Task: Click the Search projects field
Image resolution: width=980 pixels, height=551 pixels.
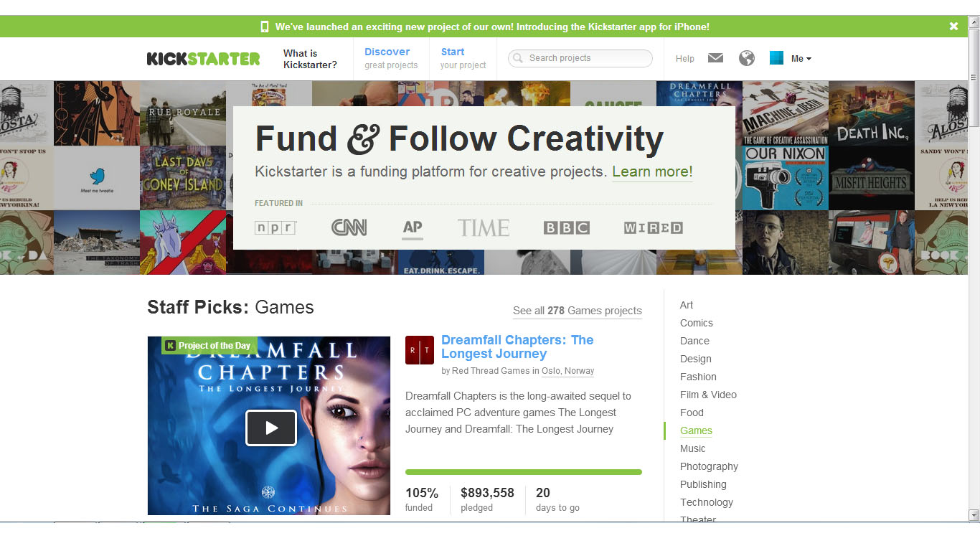Action: pos(580,58)
